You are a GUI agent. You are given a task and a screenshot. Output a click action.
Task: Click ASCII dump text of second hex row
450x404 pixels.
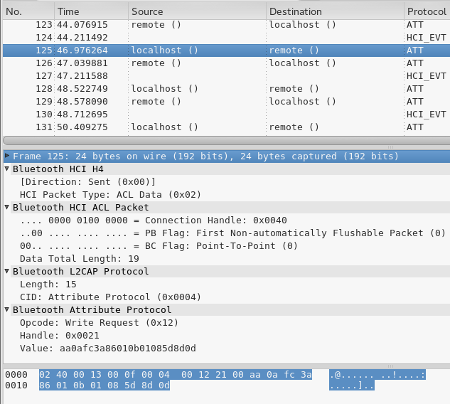pos(352,385)
